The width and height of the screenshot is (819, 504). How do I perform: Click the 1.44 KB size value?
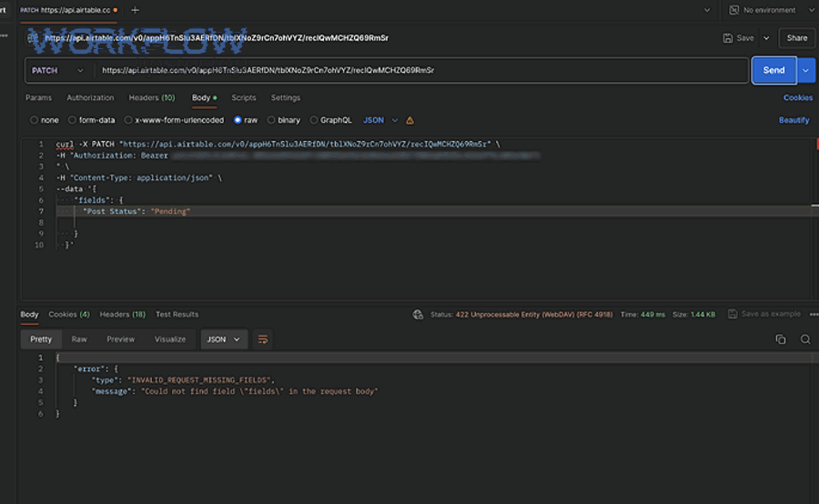coord(703,315)
